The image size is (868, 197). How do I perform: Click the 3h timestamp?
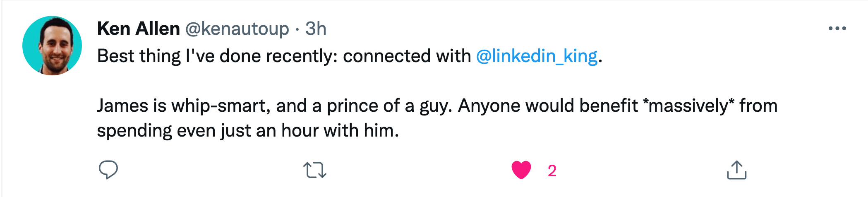(316, 29)
